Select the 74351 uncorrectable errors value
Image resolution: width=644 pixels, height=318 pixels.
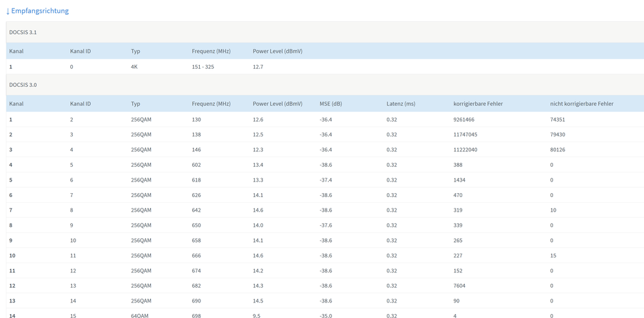pyautogui.click(x=558, y=120)
